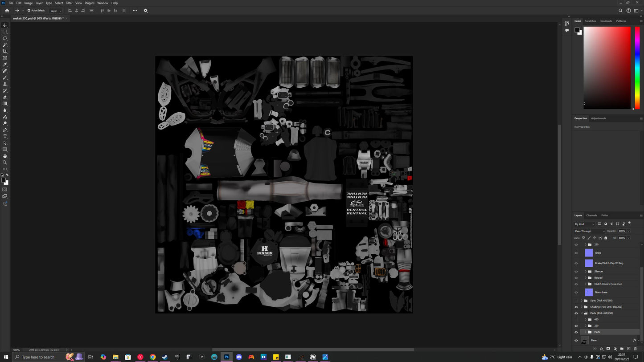Hide the Grips layer
This screenshot has width=644, height=362.
coord(576,253)
